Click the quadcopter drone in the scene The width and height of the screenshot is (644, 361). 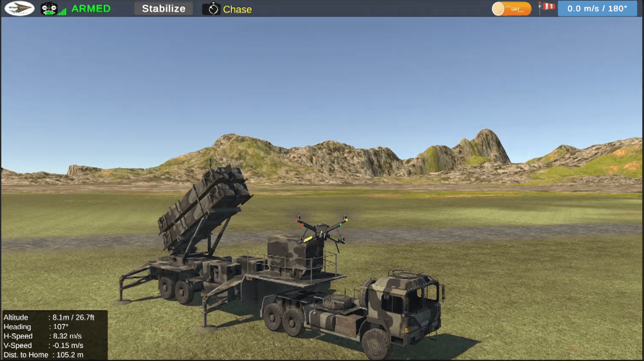[322, 229]
